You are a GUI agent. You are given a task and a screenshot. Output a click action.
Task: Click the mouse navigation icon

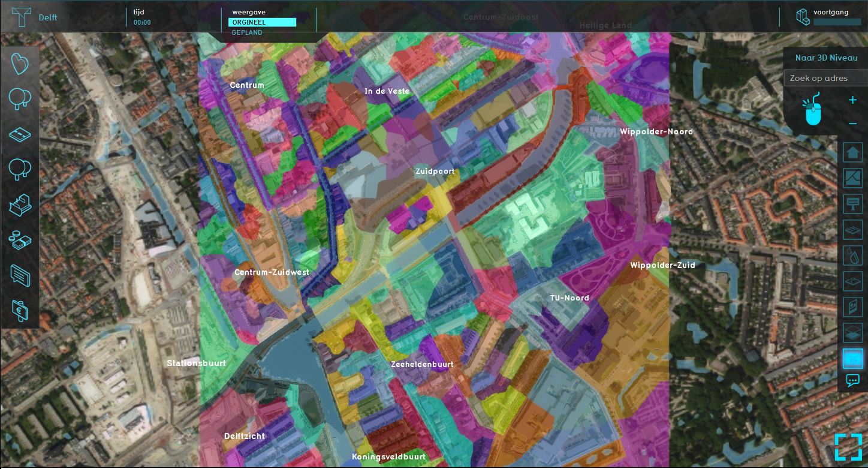point(813,110)
